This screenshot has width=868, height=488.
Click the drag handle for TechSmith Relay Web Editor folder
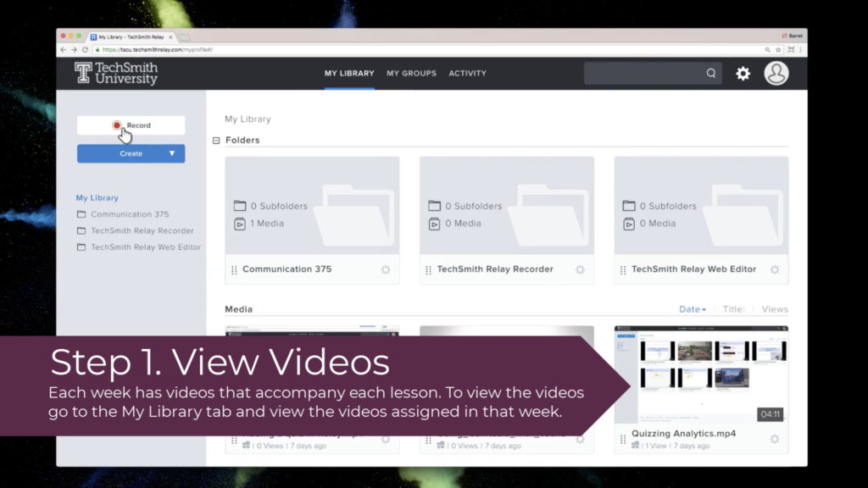click(x=623, y=270)
